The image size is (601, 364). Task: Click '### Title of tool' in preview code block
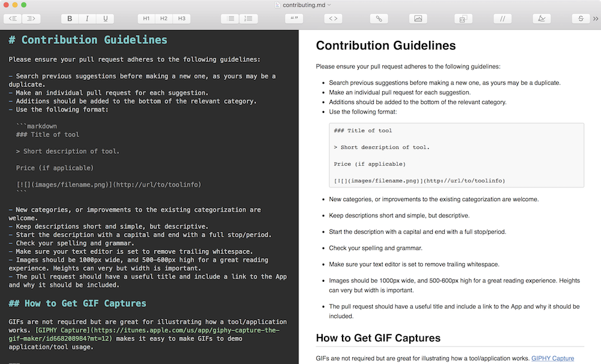[362, 131]
